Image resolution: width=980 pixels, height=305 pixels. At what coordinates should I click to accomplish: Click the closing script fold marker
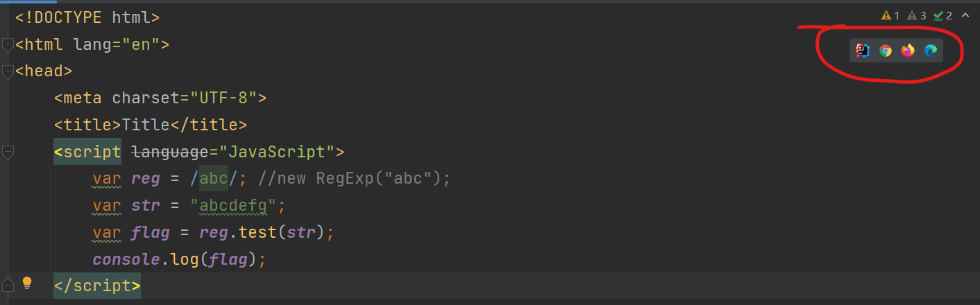8,286
